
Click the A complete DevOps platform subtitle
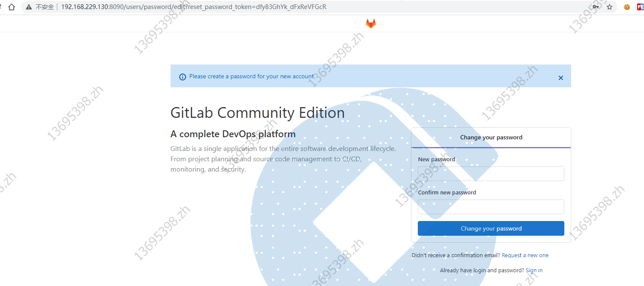(233, 134)
